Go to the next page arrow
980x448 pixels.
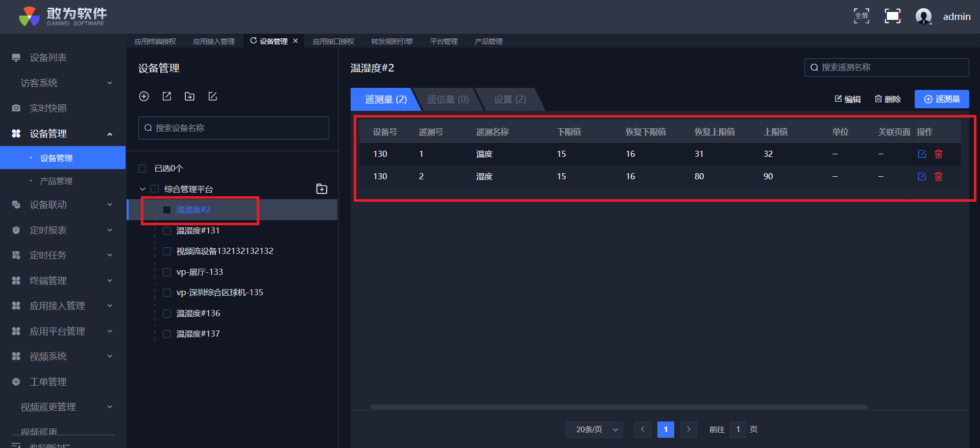click(689, 430)
